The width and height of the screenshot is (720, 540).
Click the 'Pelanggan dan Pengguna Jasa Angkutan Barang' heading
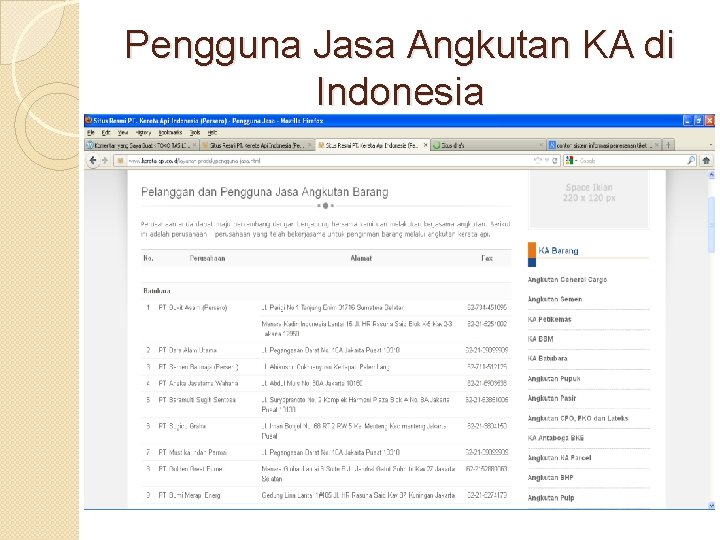click(264, 192)
